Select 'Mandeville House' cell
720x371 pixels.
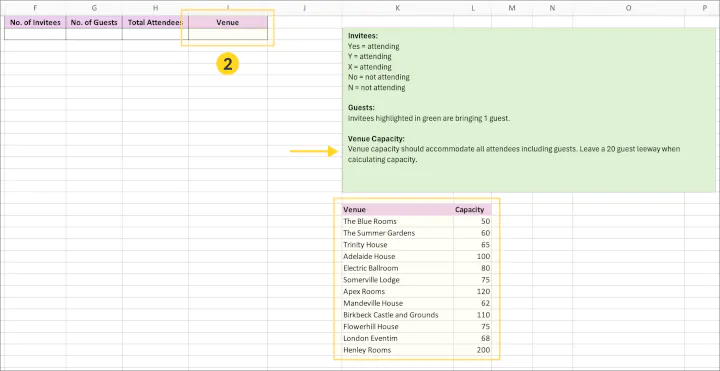[x=397, y=303]
